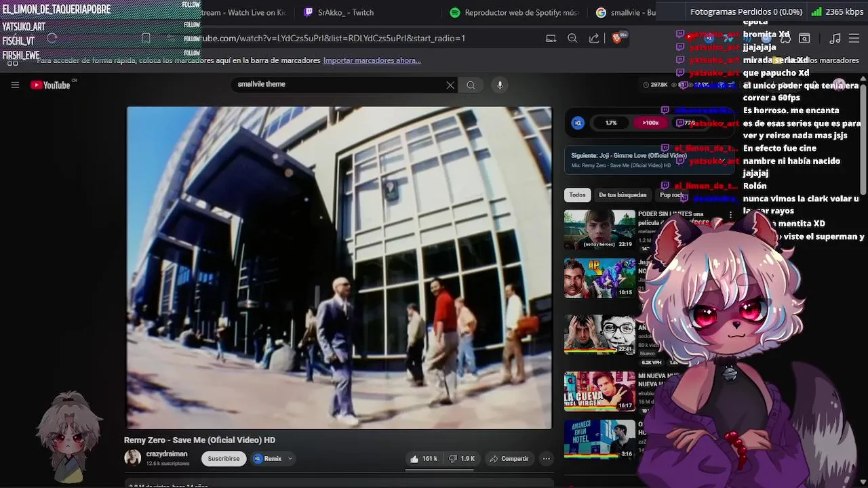868x488 pixels.
Task: Dislike the video with thumbs down
Action: pyautogui.click(x=462, y=459)
